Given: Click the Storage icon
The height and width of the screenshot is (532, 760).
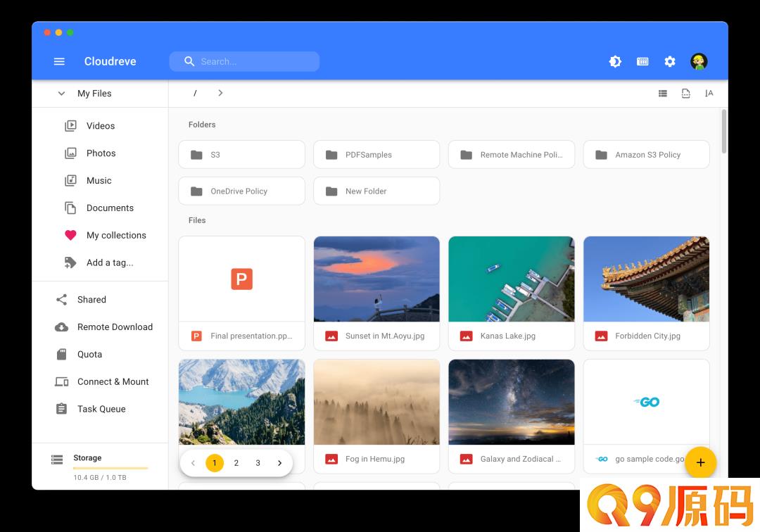Looking at the screenshot, I should click(x=57, y=460).
